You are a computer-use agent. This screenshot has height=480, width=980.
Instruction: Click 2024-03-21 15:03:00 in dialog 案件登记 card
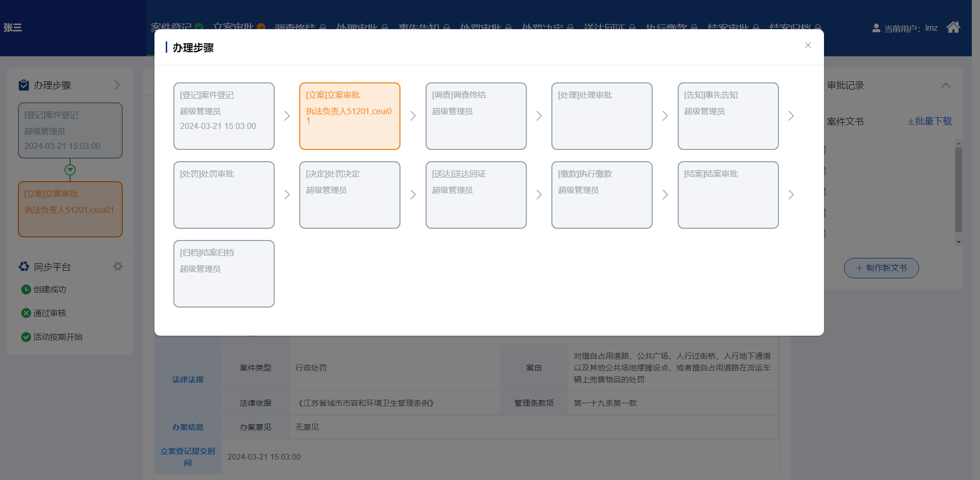(x=218, y=126)
